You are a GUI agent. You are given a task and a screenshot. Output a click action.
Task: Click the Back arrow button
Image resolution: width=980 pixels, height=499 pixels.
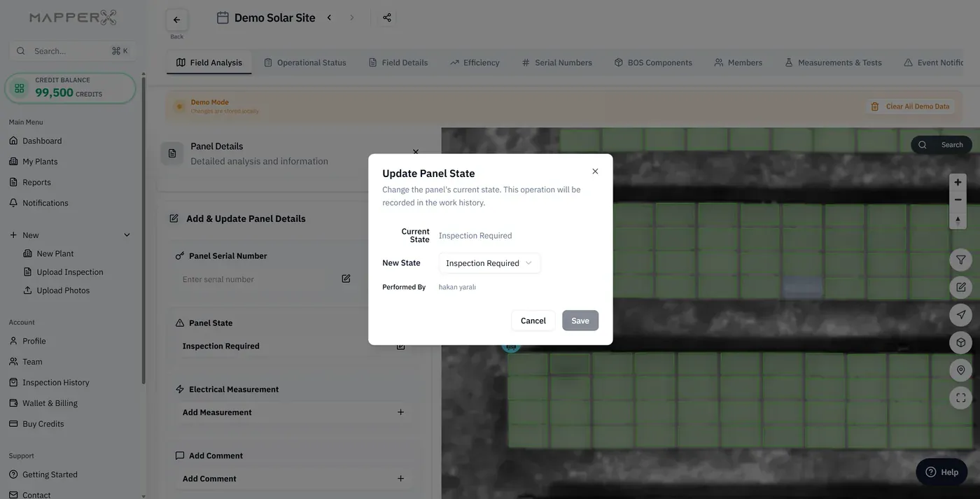click(x=176, y=20)
